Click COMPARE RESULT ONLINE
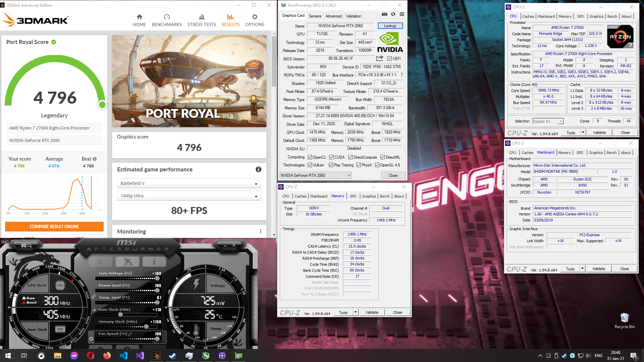Screen dimensions: 644x362 54,226
